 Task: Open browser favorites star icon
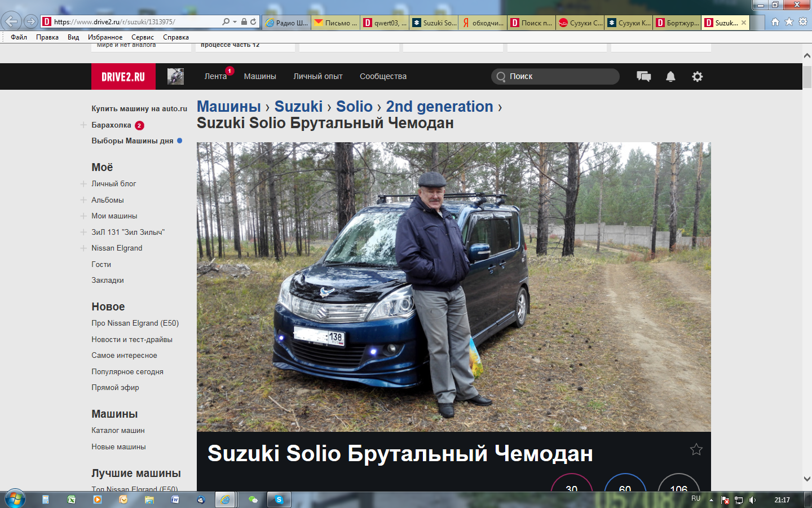[x=789, y=21]
